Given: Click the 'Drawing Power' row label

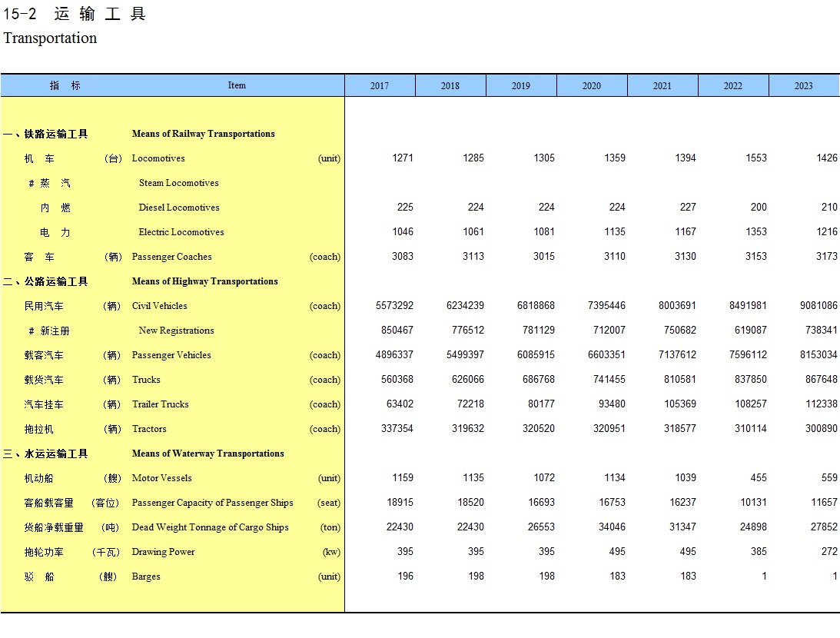Looking at the screenshot, I should (x=164, y=552).
